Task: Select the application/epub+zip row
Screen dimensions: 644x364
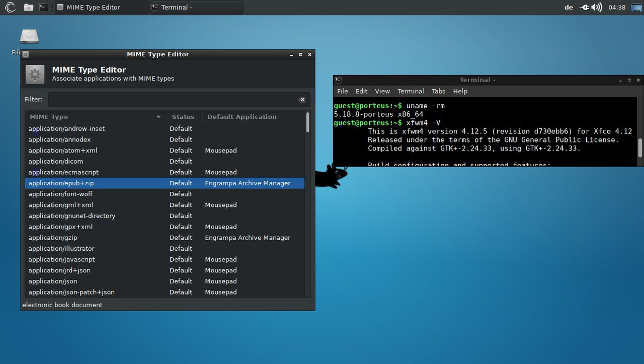Action: (165, 183)
